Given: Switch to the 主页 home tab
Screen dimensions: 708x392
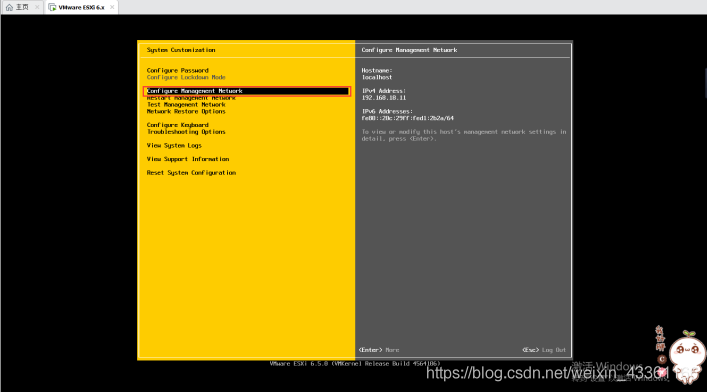Looking at the screenshot, I should [22, 7].
